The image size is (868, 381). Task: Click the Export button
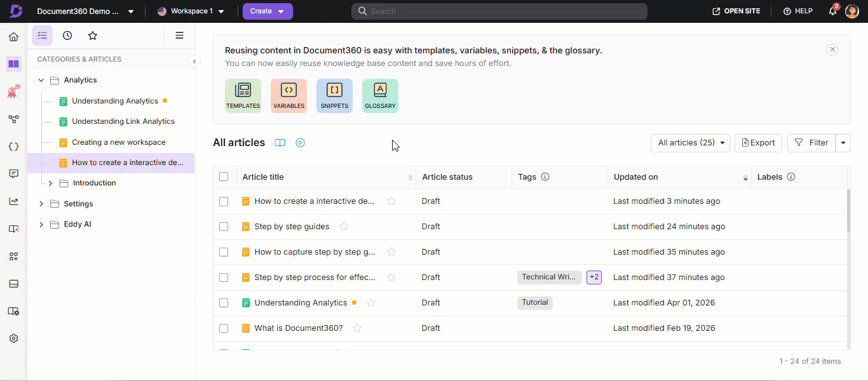pos(758,143)
